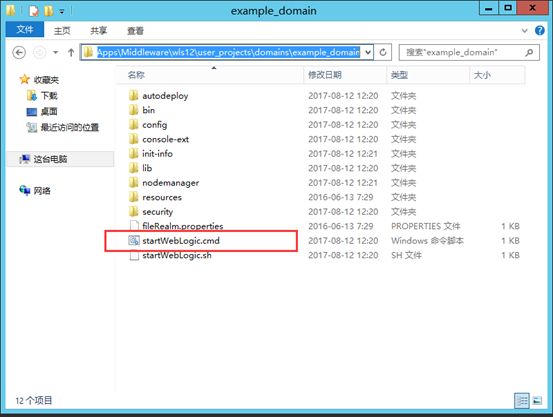The width and height of the screenshot is (553, 417).
Task: Sort by Date Modified (修改日期) column
Action: pyautogui.click(x=345, y=75)
